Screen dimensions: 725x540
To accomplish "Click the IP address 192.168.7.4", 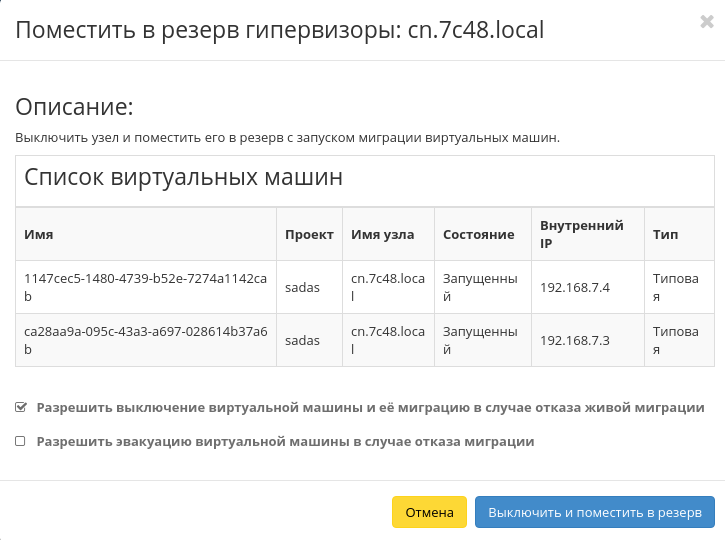I will (x=574, y=288).
